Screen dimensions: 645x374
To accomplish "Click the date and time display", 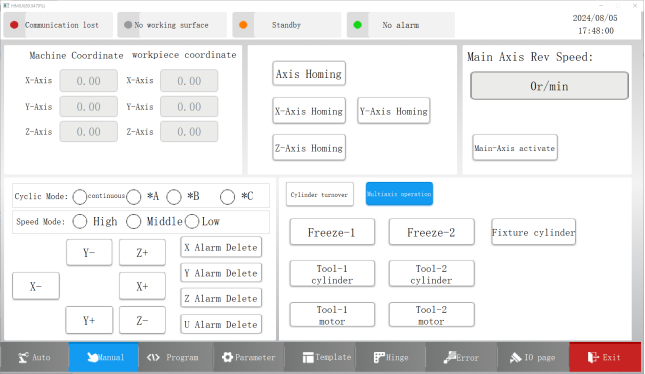I will (x=595, y=24).
